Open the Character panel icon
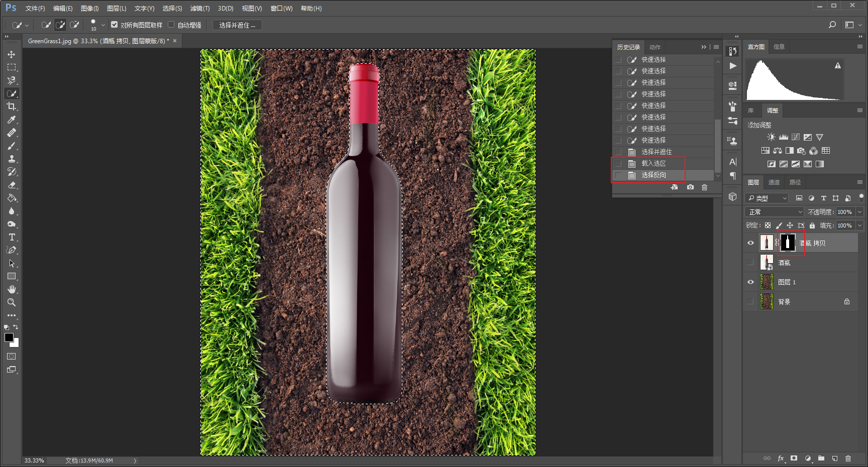868x467 pixels. (732, 162)
